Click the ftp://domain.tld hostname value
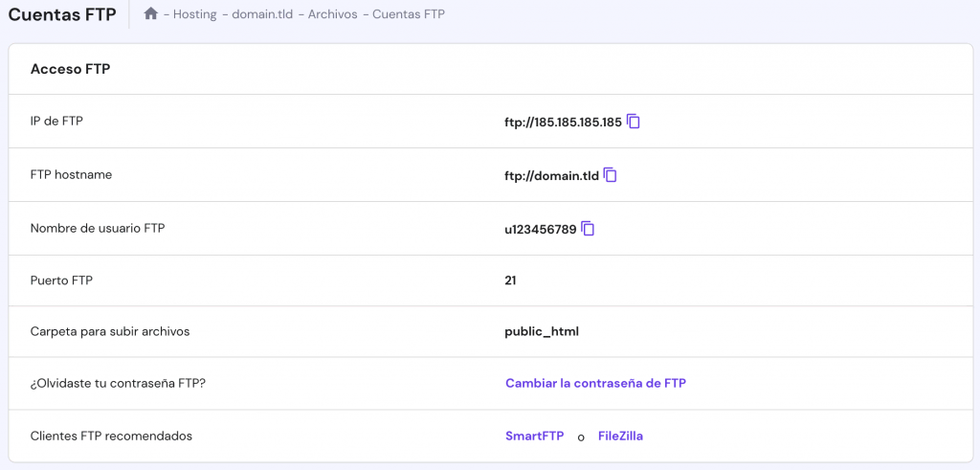This screenshot has width=980, height=470. point(551,176)
